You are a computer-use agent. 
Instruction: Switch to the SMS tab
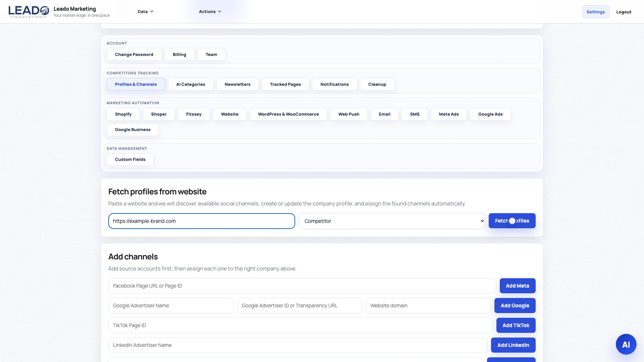tap(415, 114)
